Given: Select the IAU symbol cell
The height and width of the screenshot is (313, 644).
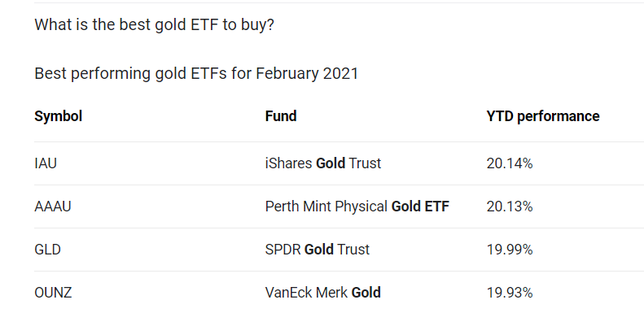Looking at the screenshot, I should [x=46, y=163].
